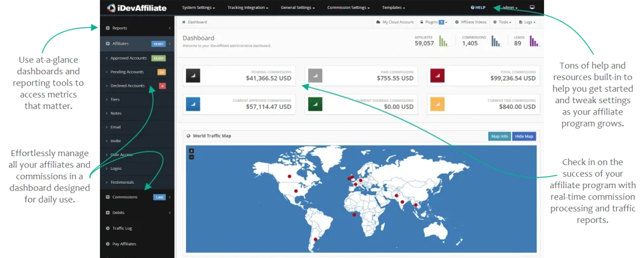
Task: Click the globe icon beside World Traffic Map
Action: 189,136
